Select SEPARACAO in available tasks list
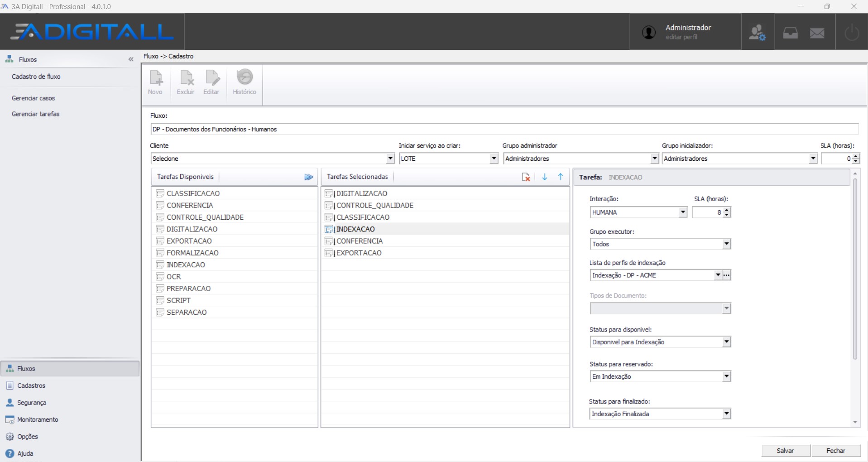The height and width of the screenshot is (462, 868). tap(235, 312)
